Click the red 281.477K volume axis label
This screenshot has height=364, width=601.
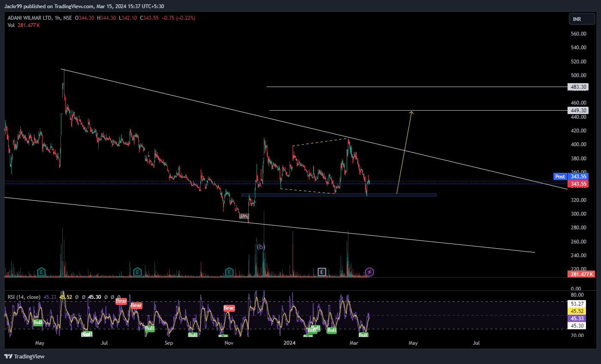581,274
